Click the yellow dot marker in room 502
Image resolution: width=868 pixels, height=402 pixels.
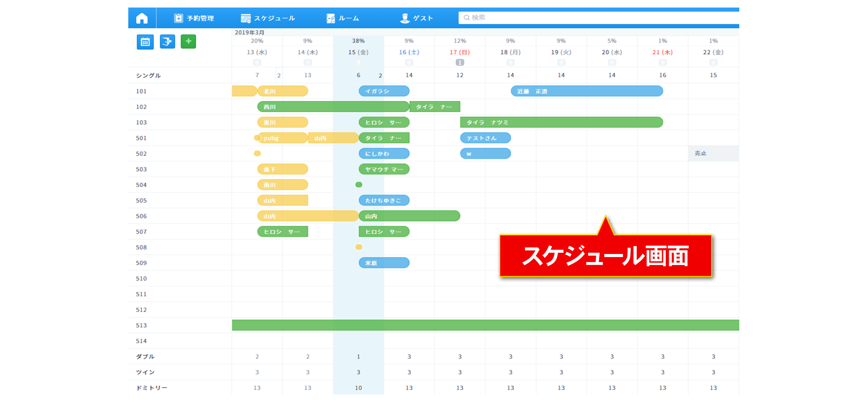(x=257, y=153)
